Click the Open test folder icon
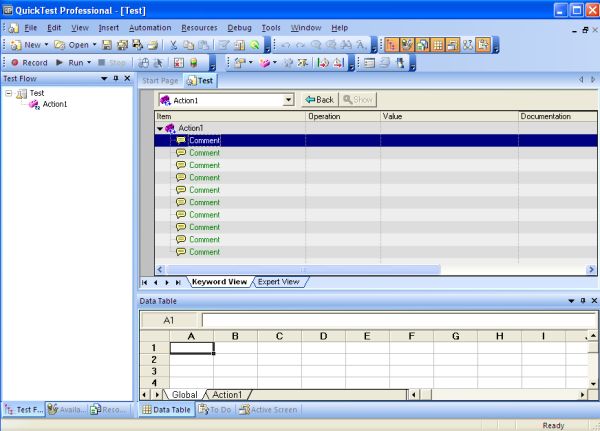 (59, 45)
